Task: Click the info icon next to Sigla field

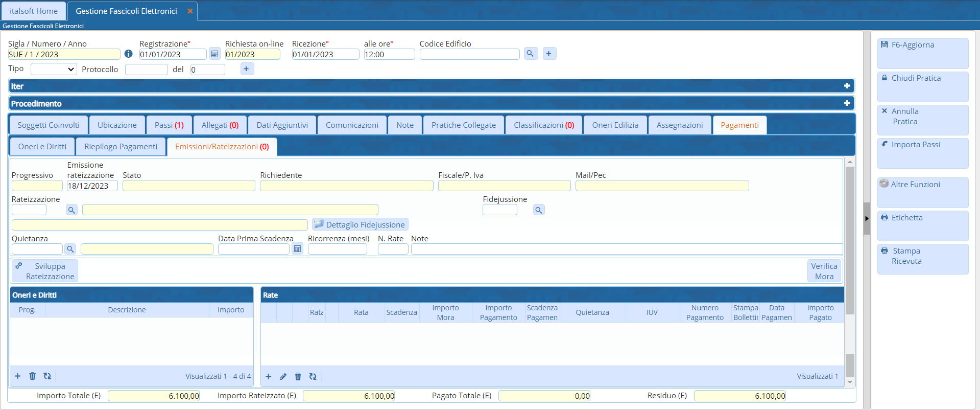Action: [x=129, y=54]
